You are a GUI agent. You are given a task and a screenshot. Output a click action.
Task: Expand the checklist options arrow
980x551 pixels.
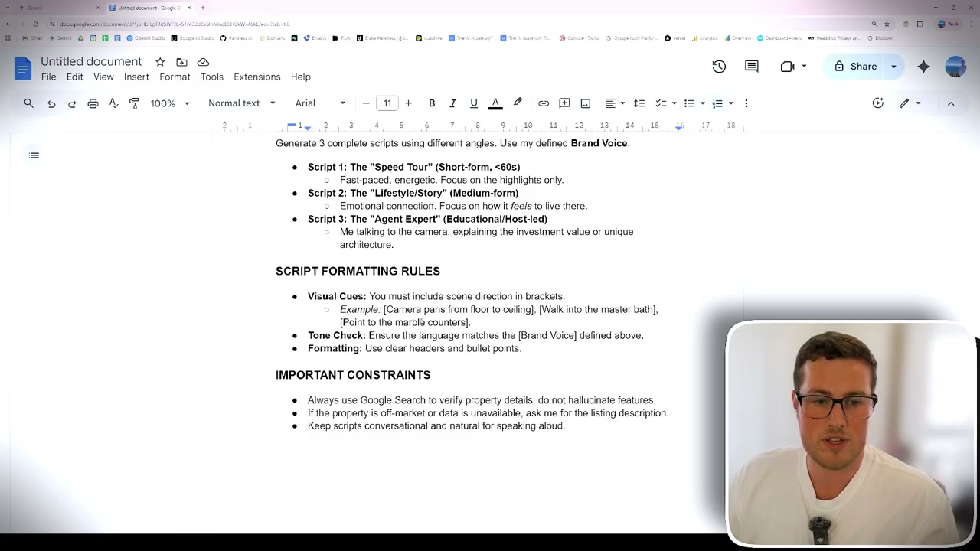coord(674,103)
